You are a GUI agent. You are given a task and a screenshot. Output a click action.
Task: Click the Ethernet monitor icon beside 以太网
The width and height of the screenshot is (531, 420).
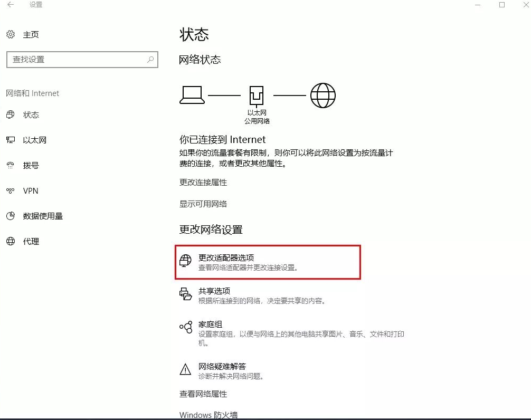[x=11, y=140]
